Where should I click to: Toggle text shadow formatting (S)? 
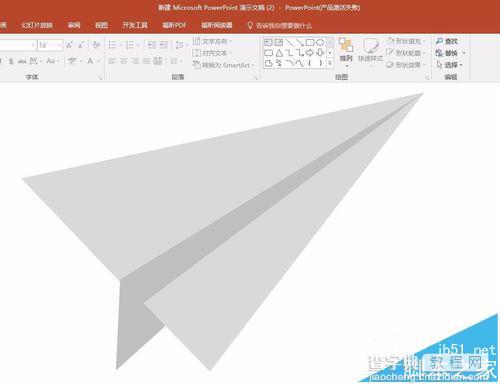pos(11,61)
